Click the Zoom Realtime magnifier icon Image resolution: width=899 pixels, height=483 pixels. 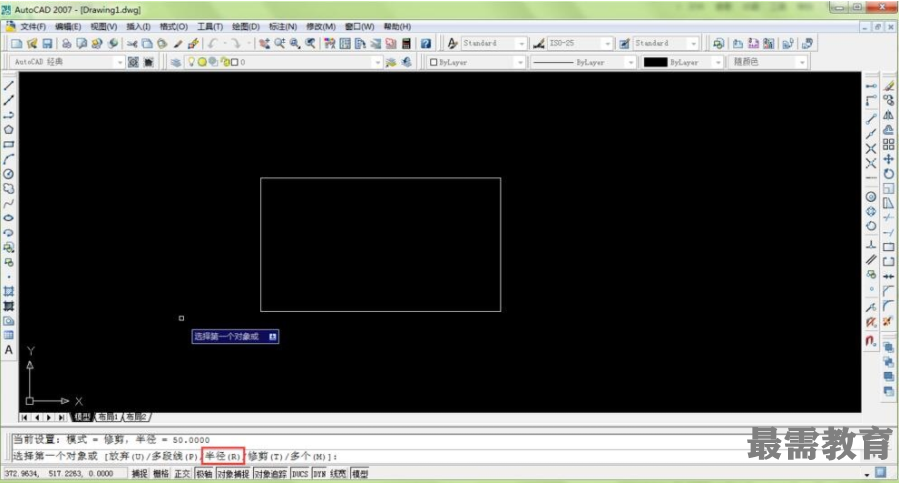(x=280, y=44)
